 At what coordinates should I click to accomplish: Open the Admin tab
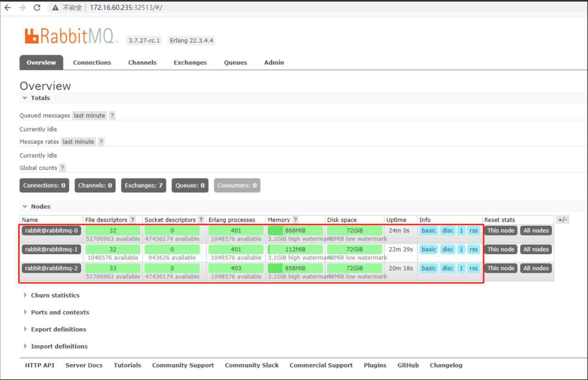[x=274, y=63]
